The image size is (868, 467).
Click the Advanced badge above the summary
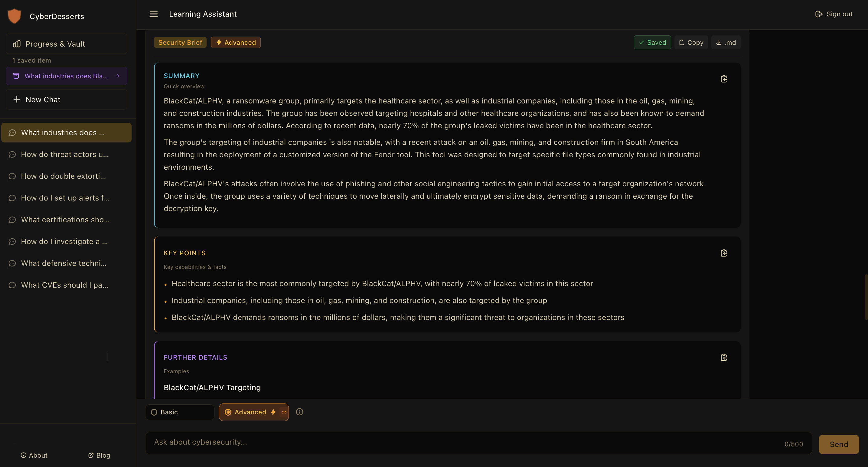click(236, 42)
